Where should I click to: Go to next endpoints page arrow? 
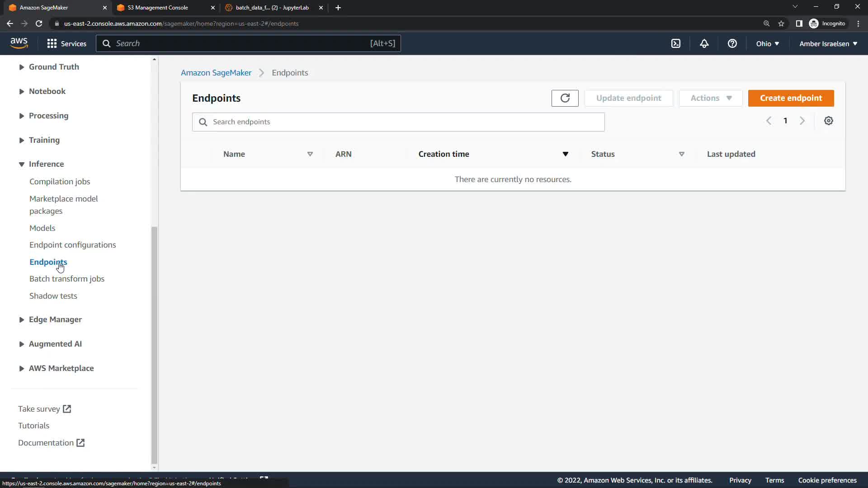[x=802, y=121]
